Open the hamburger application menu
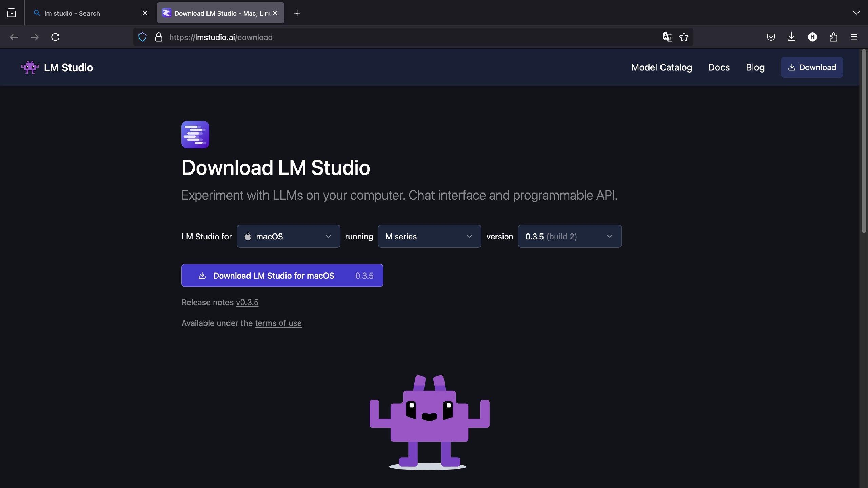The width and height of the screenshot is (868, 488). (x=854, y=37)
